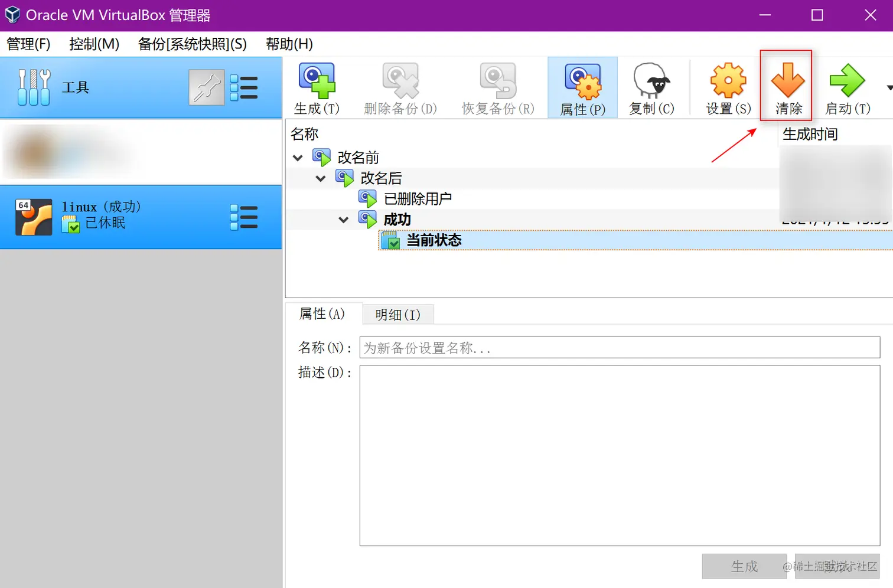Click the 恢复备份(R) toolbar icon
The image size is (893, 588).
498,81
